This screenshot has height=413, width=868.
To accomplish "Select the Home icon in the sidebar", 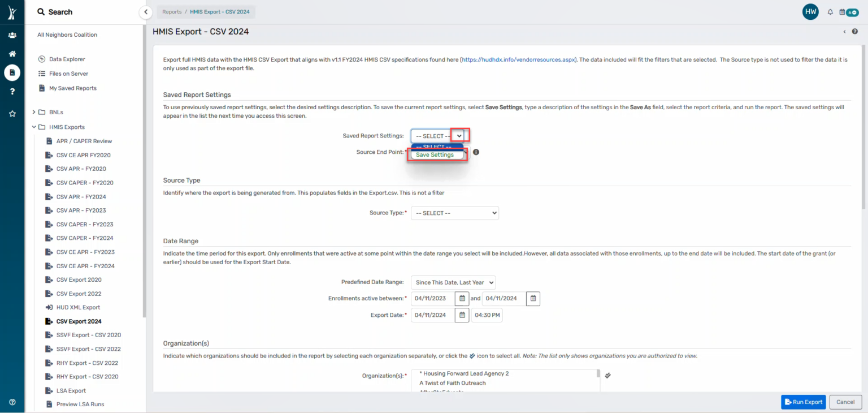I will pyautogui.click(x=12, y=54).
